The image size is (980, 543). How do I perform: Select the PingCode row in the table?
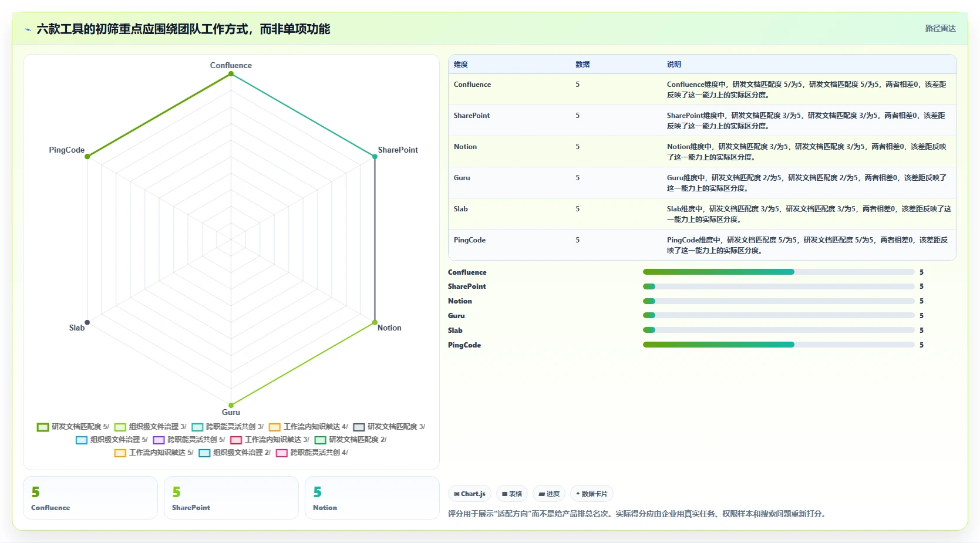point(702,245)
